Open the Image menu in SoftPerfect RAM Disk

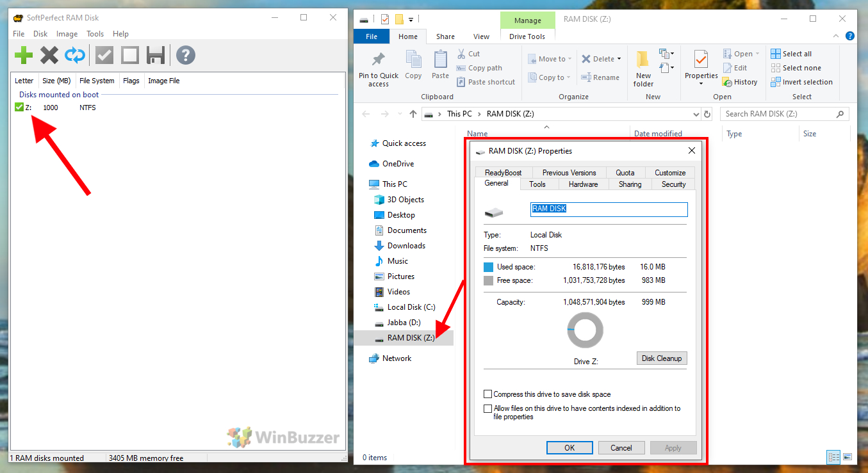67,34
